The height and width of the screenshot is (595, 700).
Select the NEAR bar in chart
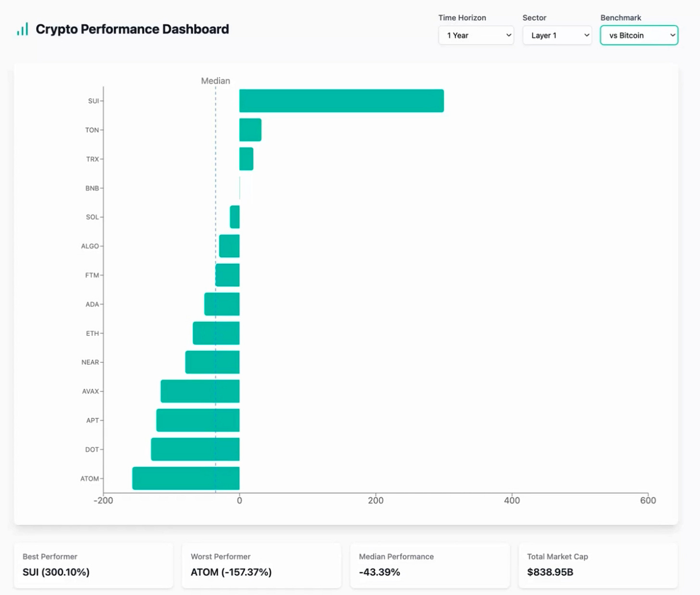tap(212, 362)
